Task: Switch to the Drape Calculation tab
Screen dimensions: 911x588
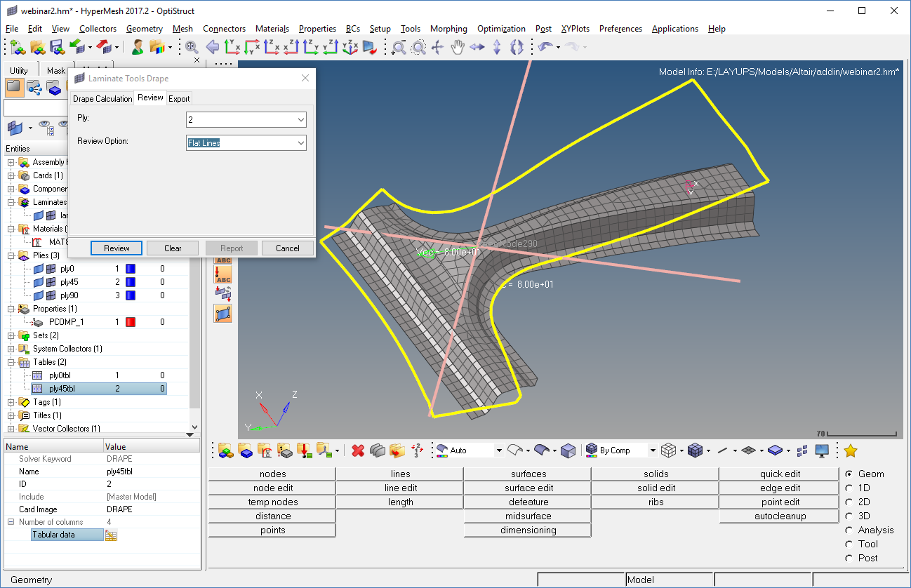Action: (102, 99)
